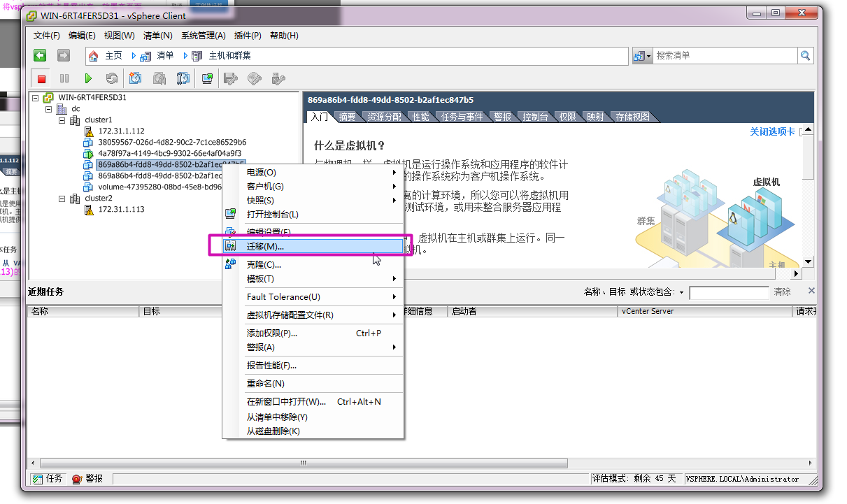Click the USB device connection toolbar icon

point(278,79)
